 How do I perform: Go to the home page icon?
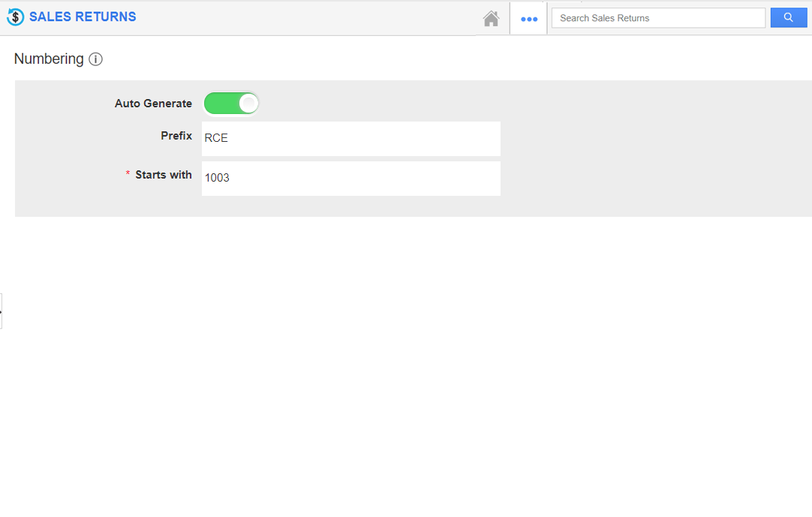pyautogui.click(x=491, y=19)
